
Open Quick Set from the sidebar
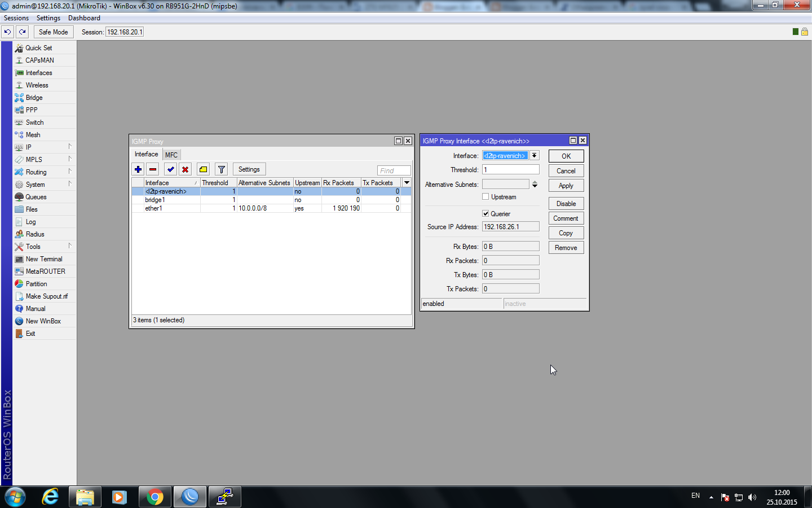coord(45,48)
